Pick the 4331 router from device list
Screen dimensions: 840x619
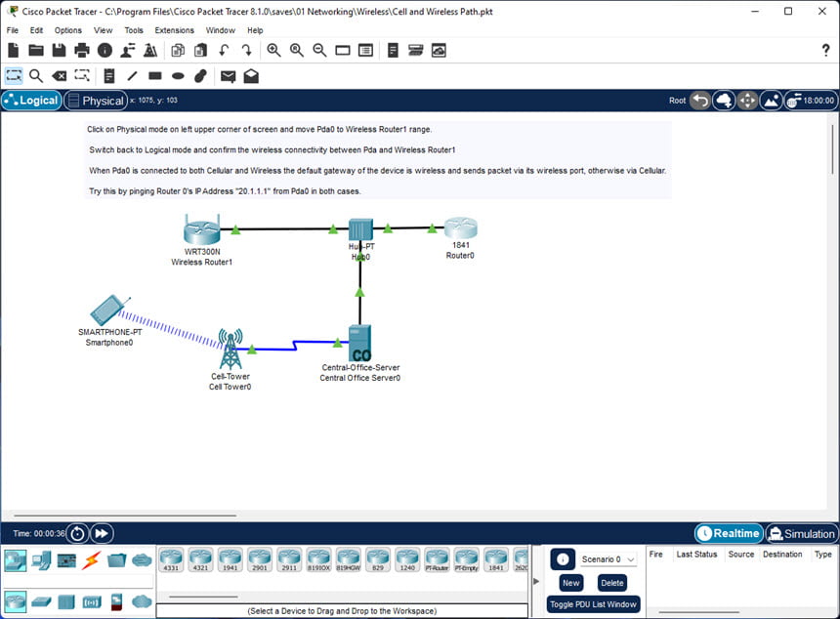[171, 560]
